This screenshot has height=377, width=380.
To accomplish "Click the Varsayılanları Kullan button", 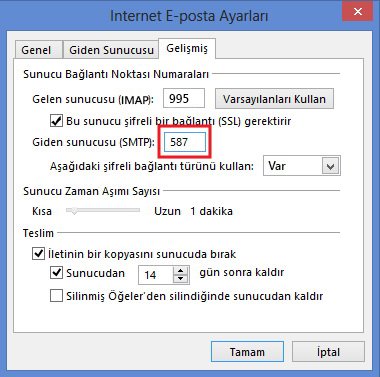I will click(274, 99).
